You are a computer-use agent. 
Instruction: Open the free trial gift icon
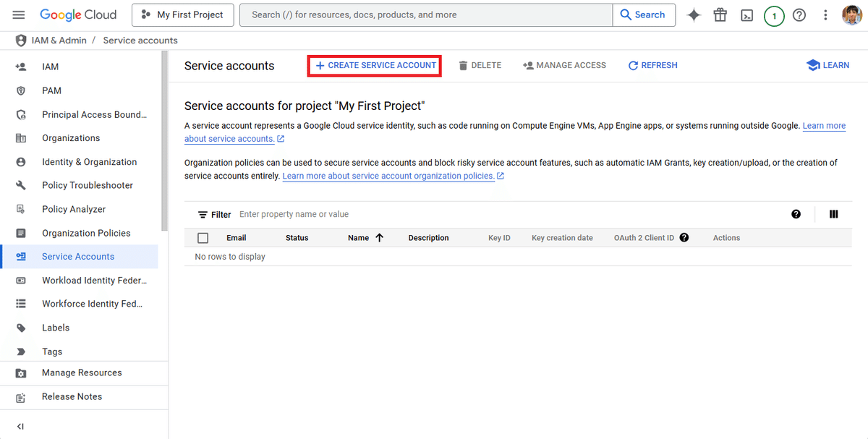point(720,15)
